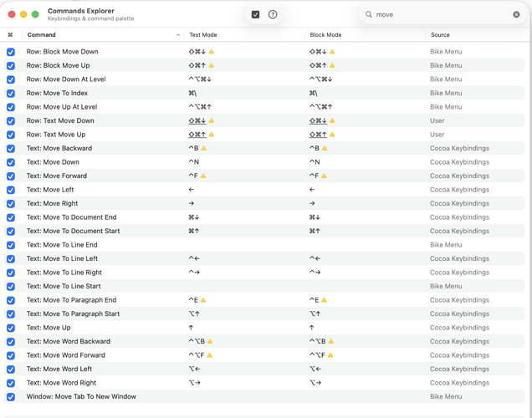
Task: Open help via question mark icon
Action: (273, 14)
